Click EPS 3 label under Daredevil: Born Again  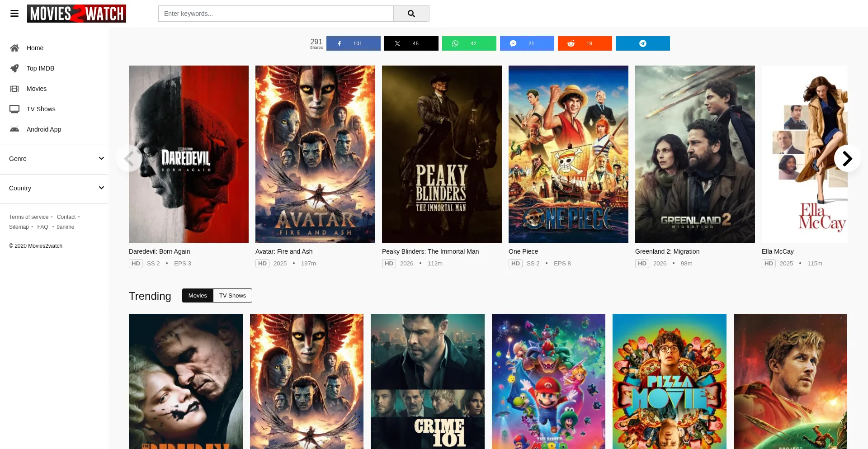[183, 264]
